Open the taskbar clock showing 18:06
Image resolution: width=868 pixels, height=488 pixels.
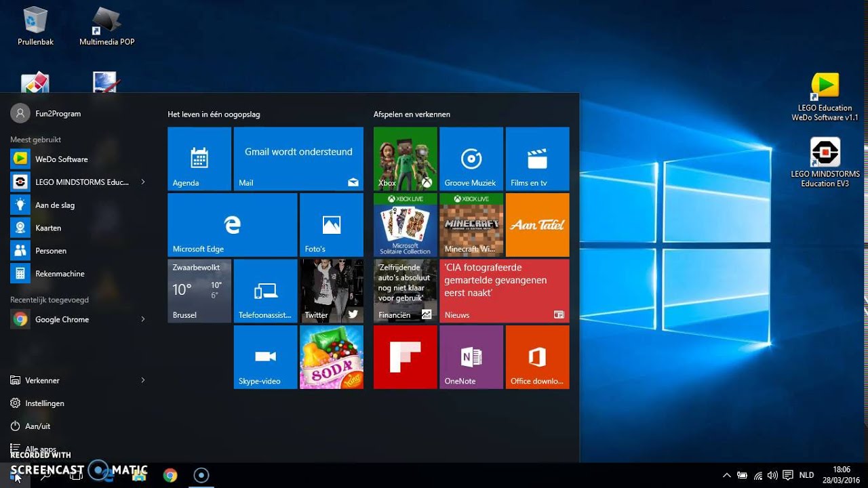click(x=842, y=474)
